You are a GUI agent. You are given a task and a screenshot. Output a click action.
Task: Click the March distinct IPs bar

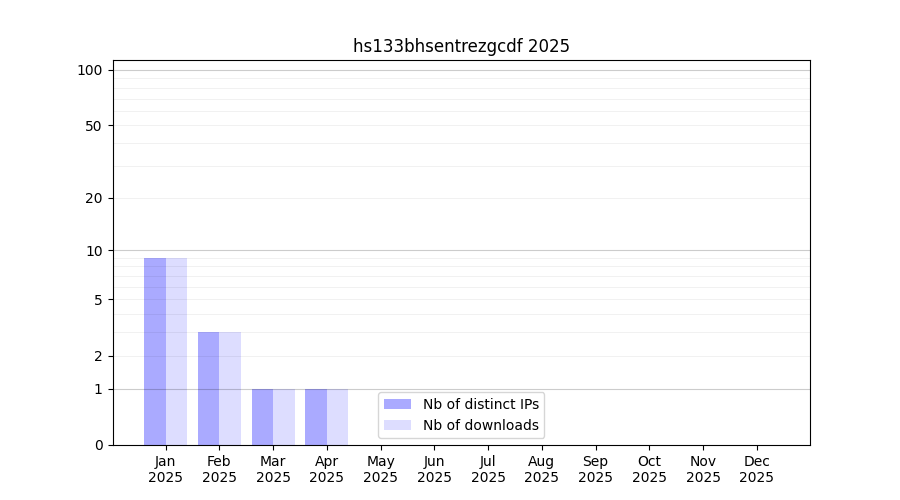[x=262, y=417]
